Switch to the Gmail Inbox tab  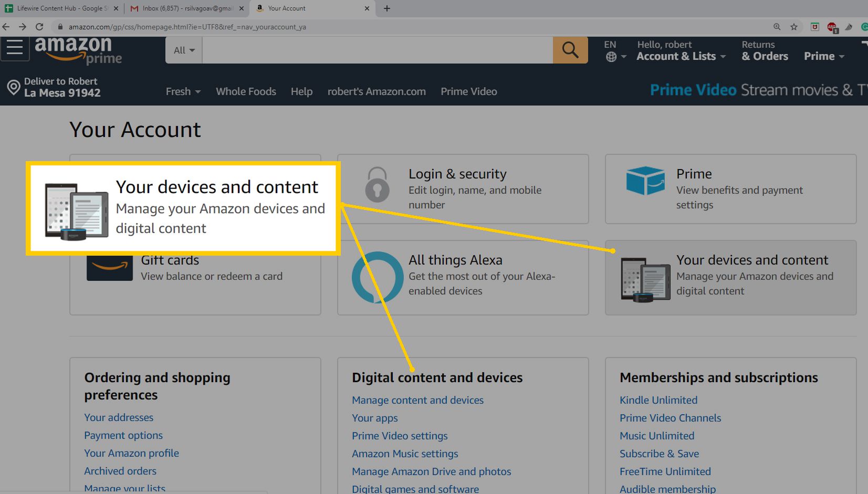point(187,8)
